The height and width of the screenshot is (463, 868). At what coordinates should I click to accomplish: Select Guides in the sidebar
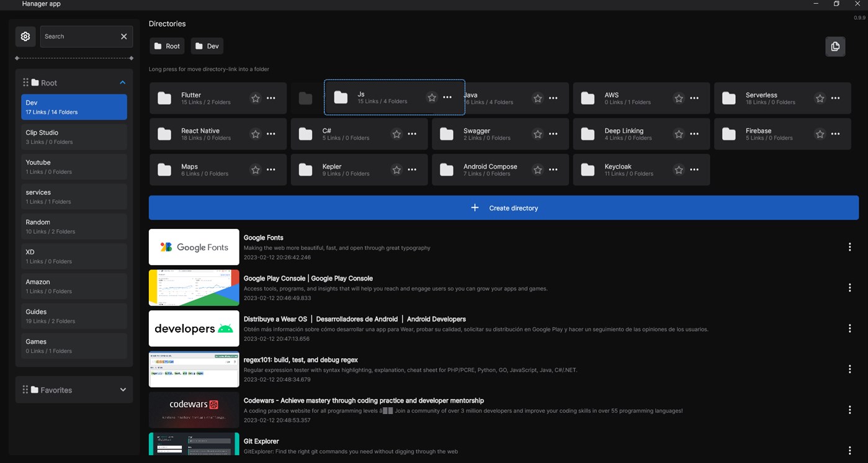point(74,316)
